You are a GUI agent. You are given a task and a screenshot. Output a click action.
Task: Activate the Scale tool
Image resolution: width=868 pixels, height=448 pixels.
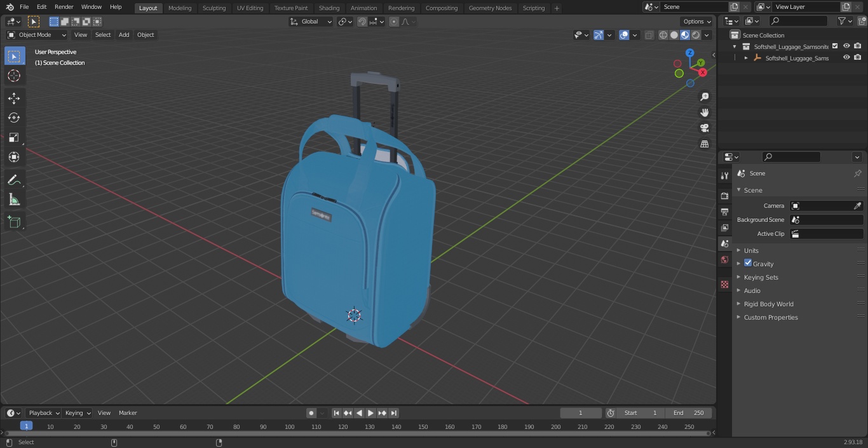[x=14, y=137]
